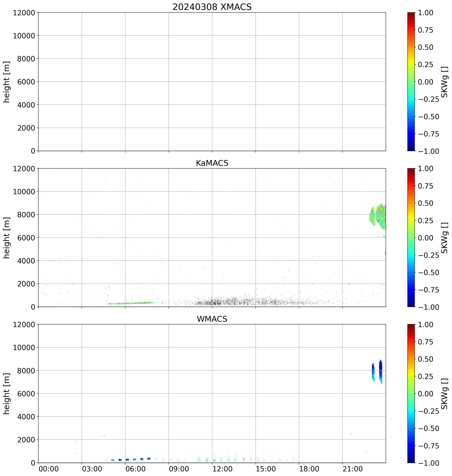Click the KaMACS panel colorbar

click(411, 238)
